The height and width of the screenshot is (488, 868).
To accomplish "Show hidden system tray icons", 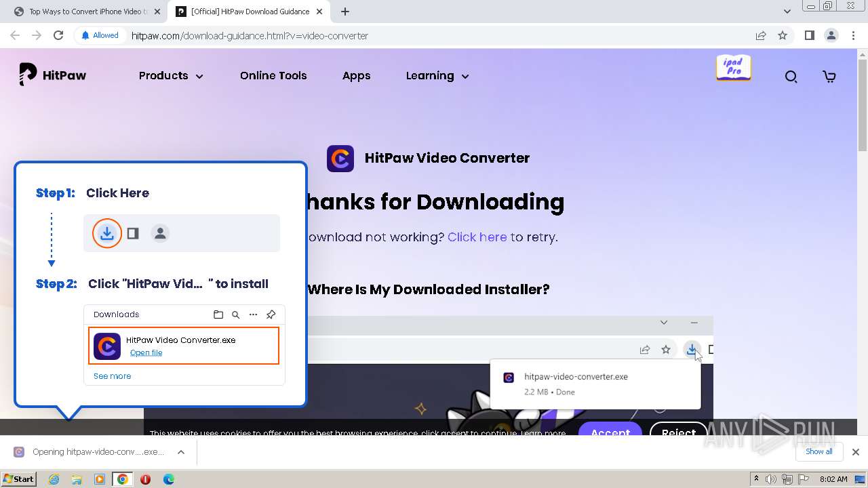I will point(757,479).
